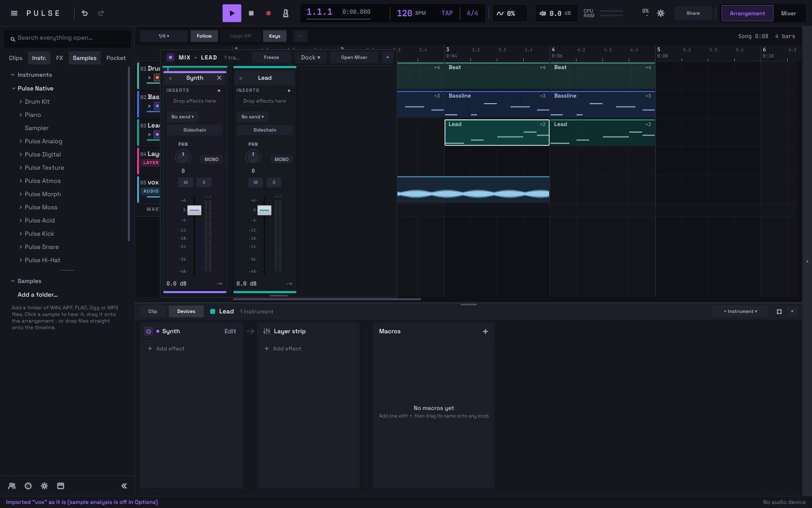Open the 1/4 grid dropdown
This screenshot has width=812, height=508.
point(164,36)
